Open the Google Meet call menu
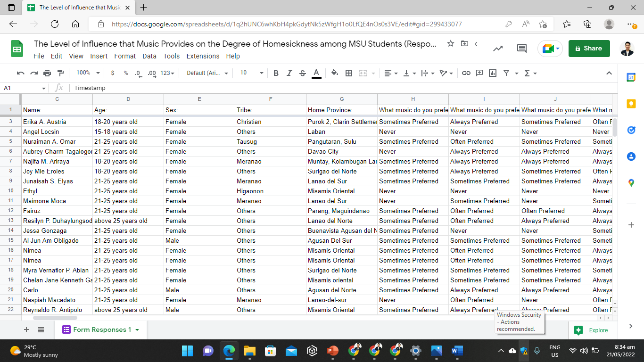This screenshot has height=362, width=644. tap(550, 48)
